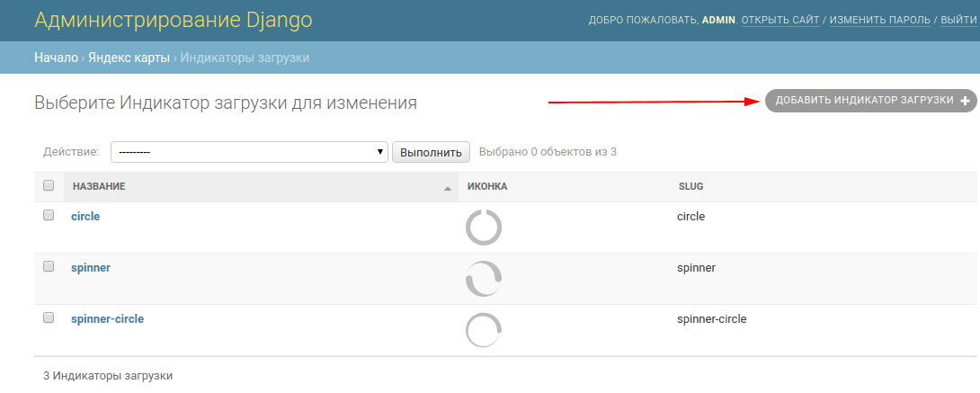Go to Начало breadcrumb
This screenshot has height=393, width=980.
(x=57, y=58)
